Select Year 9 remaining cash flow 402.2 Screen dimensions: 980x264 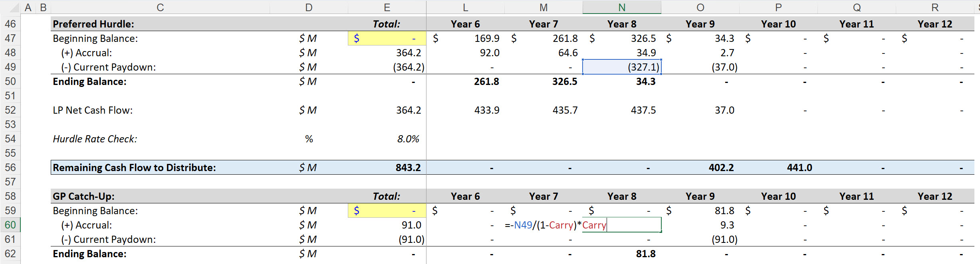click(x=721, y=167)
